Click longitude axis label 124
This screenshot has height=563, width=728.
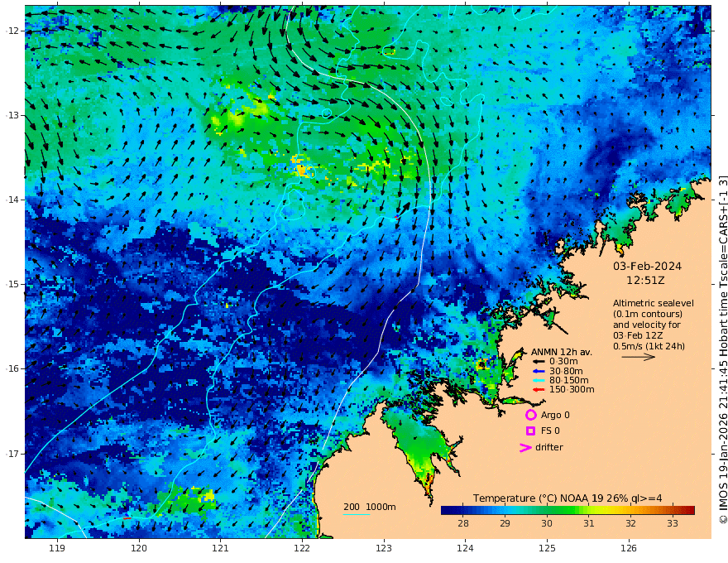[x=465, y=549]
